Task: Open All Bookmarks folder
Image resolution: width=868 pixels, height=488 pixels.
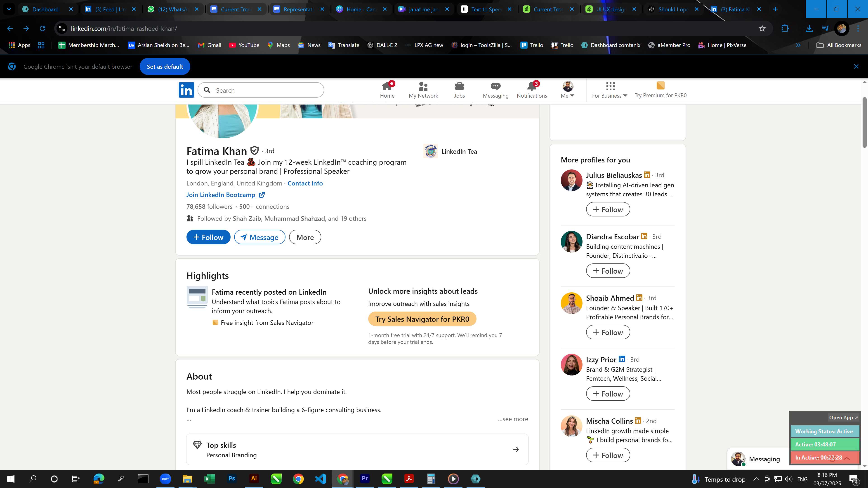Action: (x=839, y=45)
